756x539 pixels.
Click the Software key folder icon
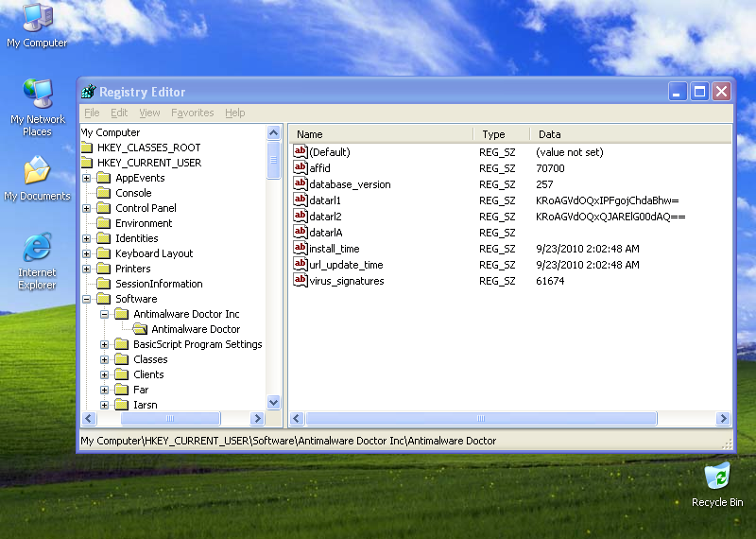click(x=104, y=299)
